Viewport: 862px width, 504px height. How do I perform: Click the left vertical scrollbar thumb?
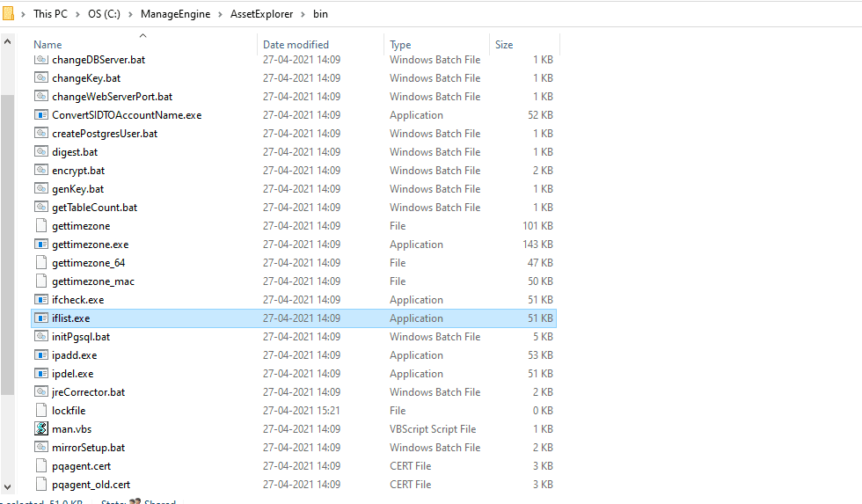pyautogui.click(x=7, y=245)
